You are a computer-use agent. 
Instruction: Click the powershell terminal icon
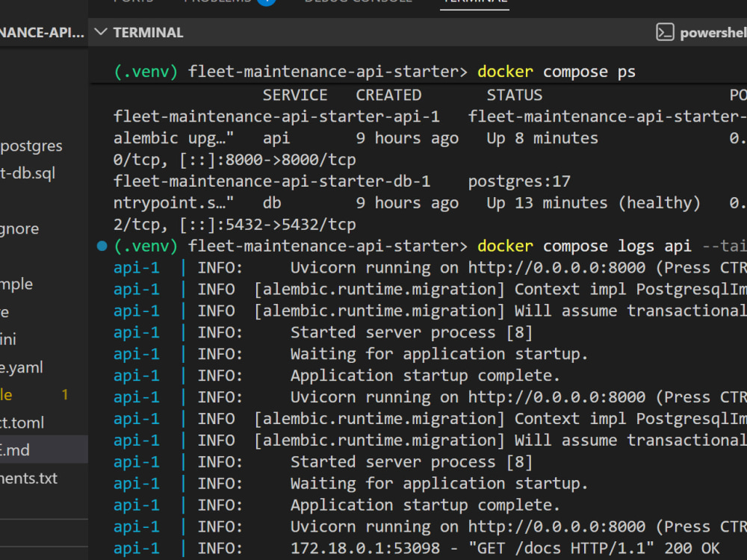click(665, 32)
